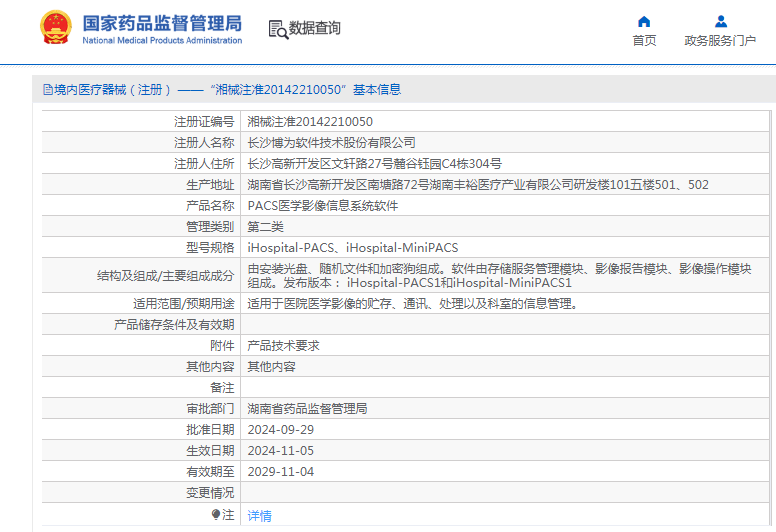Click the 数据查询 label
This screenshot has height=532, width=776.
(315, 28)
